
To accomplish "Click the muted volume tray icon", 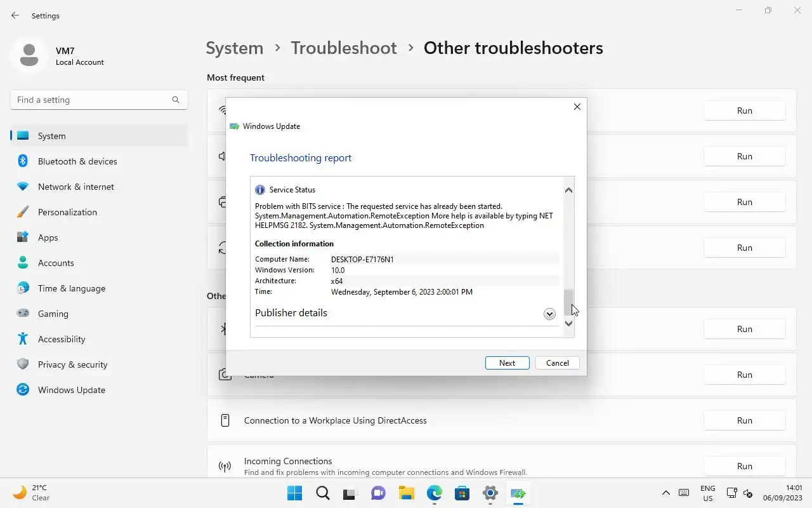I will point(748,493).
